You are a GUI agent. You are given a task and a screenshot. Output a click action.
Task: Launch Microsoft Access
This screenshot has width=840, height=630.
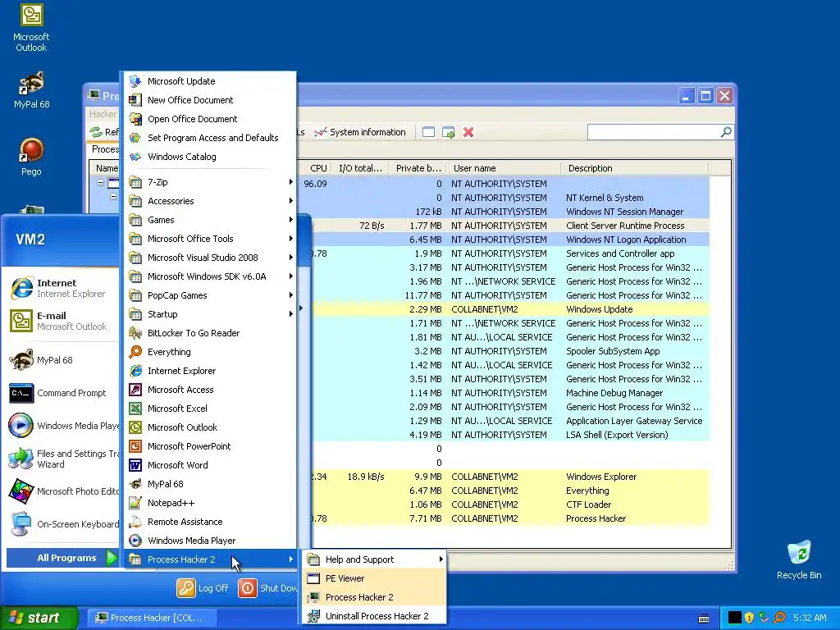[211, 390]
